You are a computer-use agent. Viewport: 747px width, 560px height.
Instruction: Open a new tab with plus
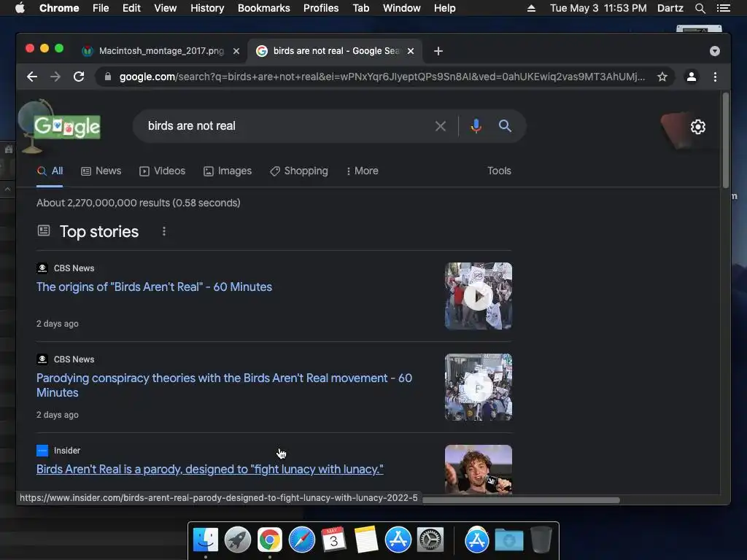tap(438, 51)
